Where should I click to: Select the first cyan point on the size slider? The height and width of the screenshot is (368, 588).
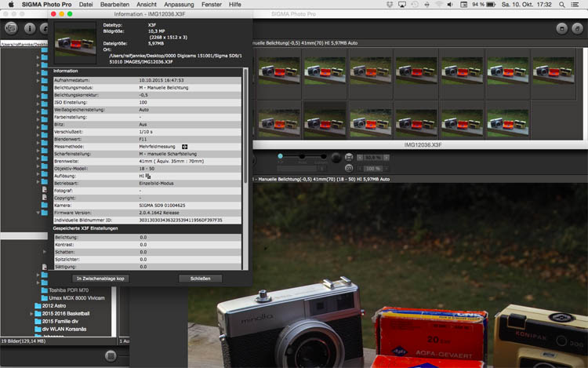280,156
